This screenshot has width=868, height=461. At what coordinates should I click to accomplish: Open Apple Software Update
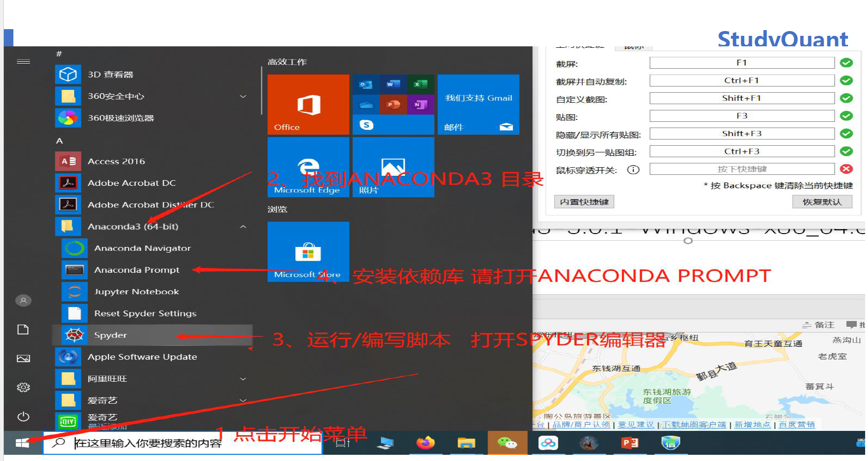point(153,357)
